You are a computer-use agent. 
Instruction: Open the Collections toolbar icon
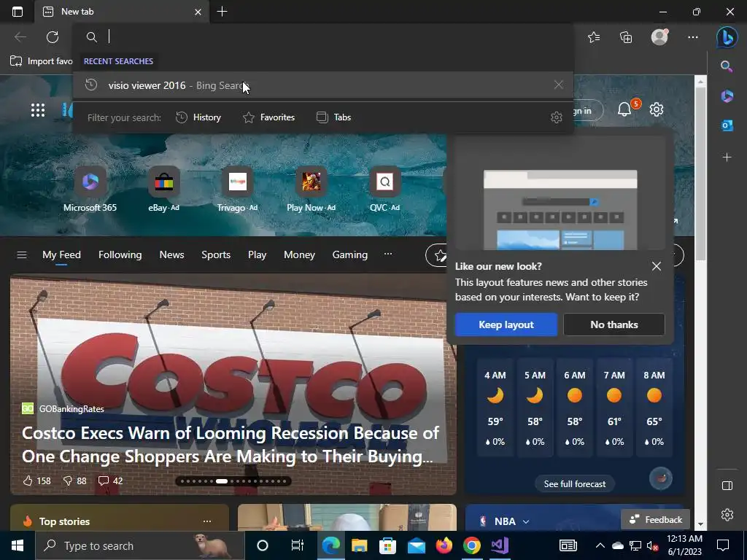tap(626, 37)
